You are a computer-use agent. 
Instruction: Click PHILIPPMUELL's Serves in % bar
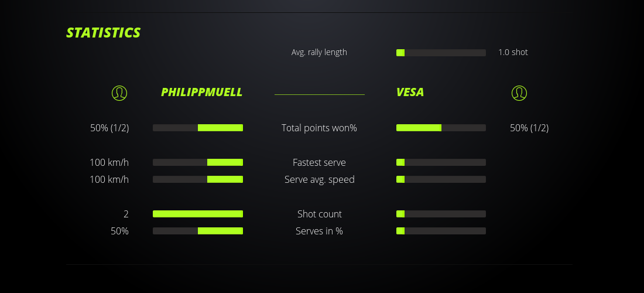[x=198, y=231]
